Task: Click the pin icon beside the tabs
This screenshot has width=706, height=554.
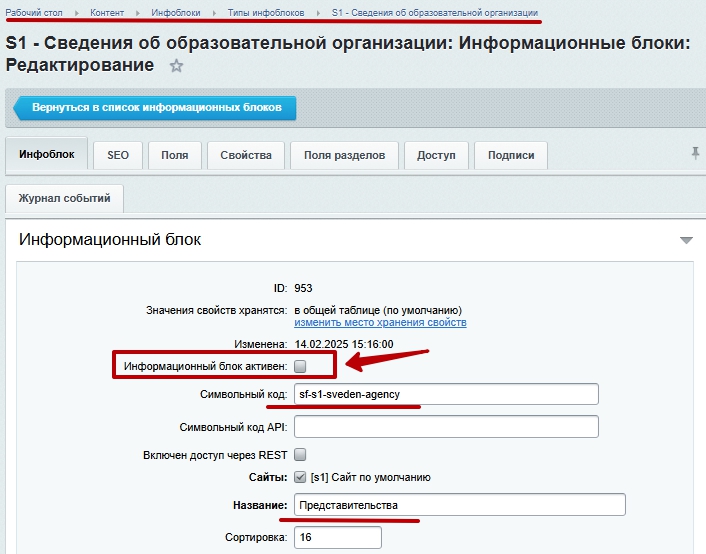Action: 695,153
